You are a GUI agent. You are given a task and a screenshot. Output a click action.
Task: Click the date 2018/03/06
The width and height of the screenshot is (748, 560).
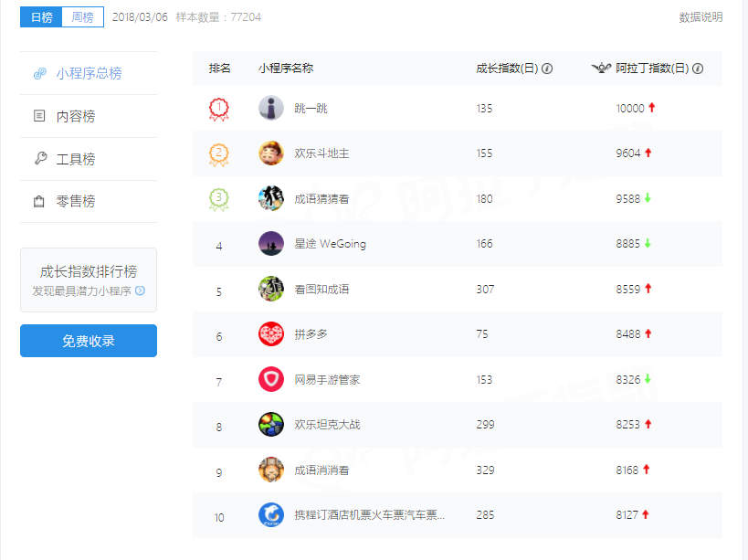click(140, 17)
